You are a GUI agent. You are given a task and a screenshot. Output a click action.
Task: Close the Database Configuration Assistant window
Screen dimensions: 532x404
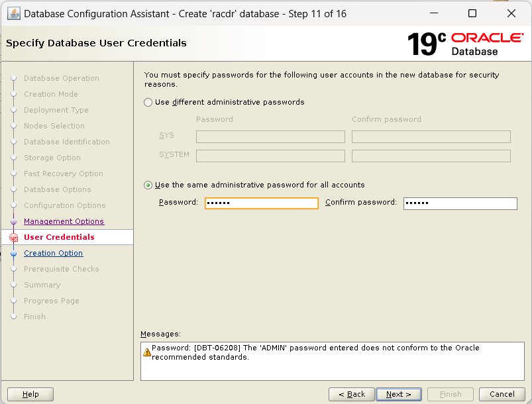[x=511, y=13]
